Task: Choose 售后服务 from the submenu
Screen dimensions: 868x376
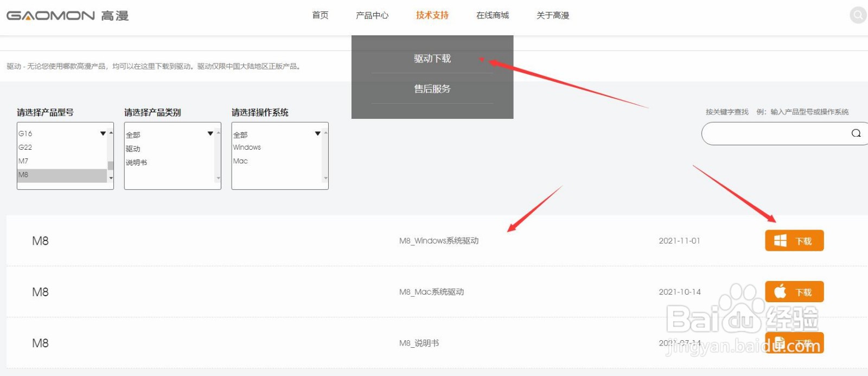Action: (x=432, y=88)
